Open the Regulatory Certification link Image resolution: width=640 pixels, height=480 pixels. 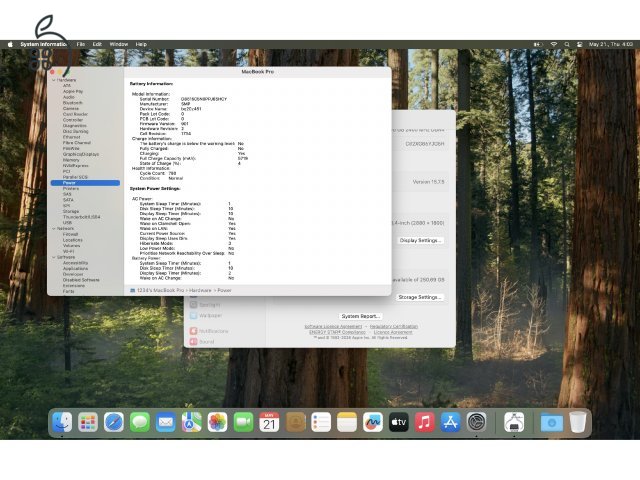point(393,327)
